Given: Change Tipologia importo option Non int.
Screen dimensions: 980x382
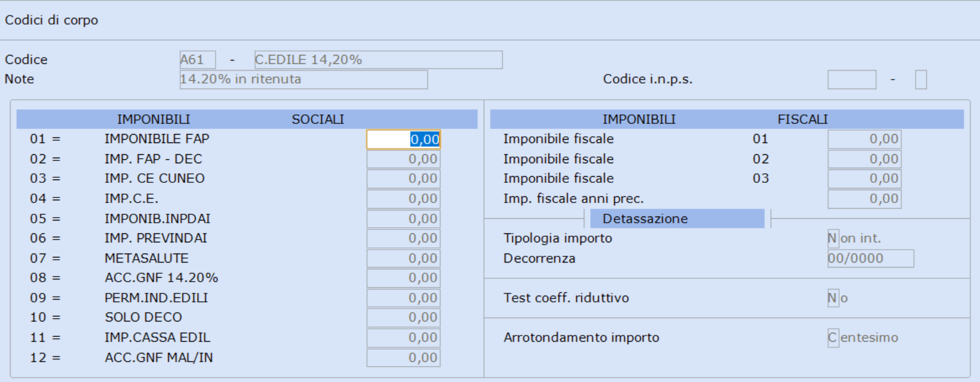Looking at the screenshot, I should pos(833,238).
